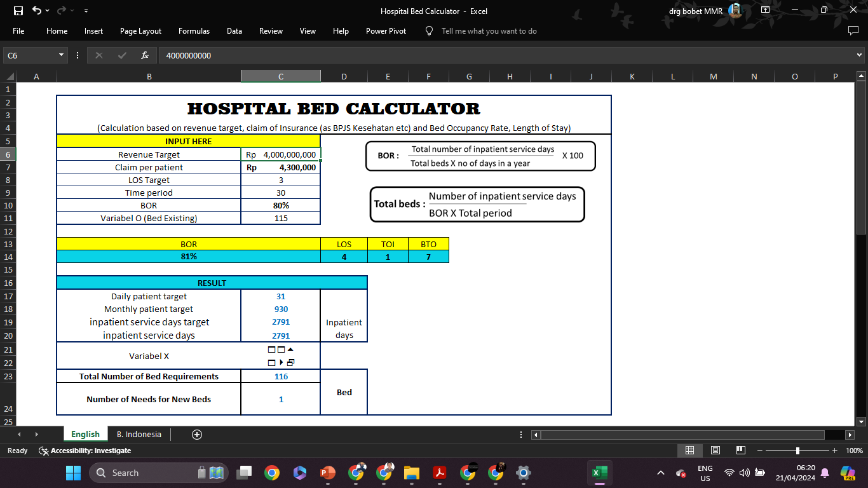Click the formula bar showing 4000000000
Image resolution: width=868 pixels, height=488 pixels.
[x=505, y=55]
